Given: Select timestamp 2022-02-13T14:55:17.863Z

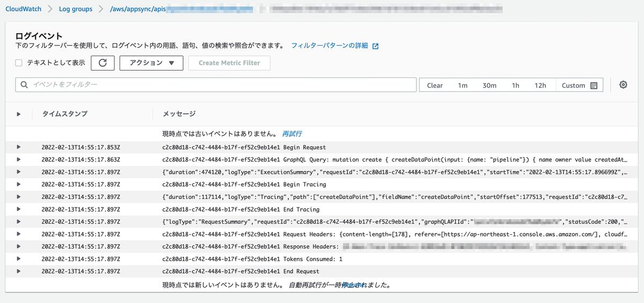Looking at the screenshot, I should click(81, 159).
